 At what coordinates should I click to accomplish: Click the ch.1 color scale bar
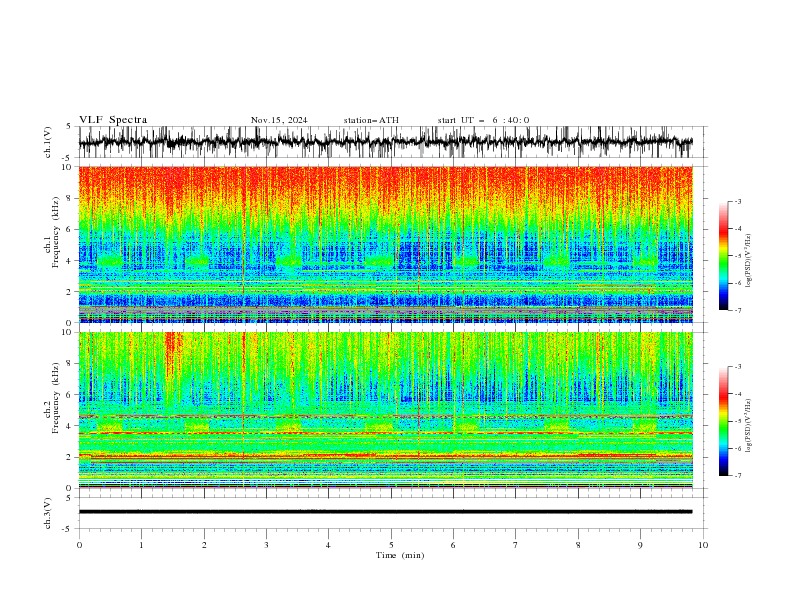coord(723,256)
